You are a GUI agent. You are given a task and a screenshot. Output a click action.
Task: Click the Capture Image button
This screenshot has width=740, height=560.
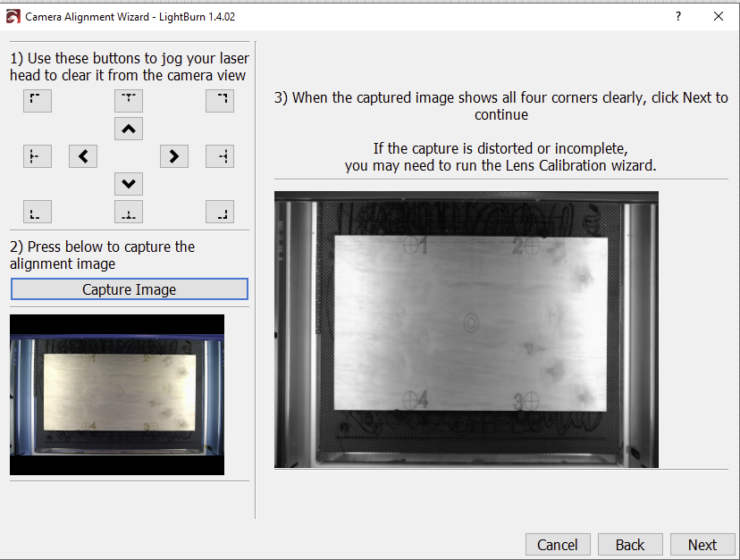coord(130,289)
